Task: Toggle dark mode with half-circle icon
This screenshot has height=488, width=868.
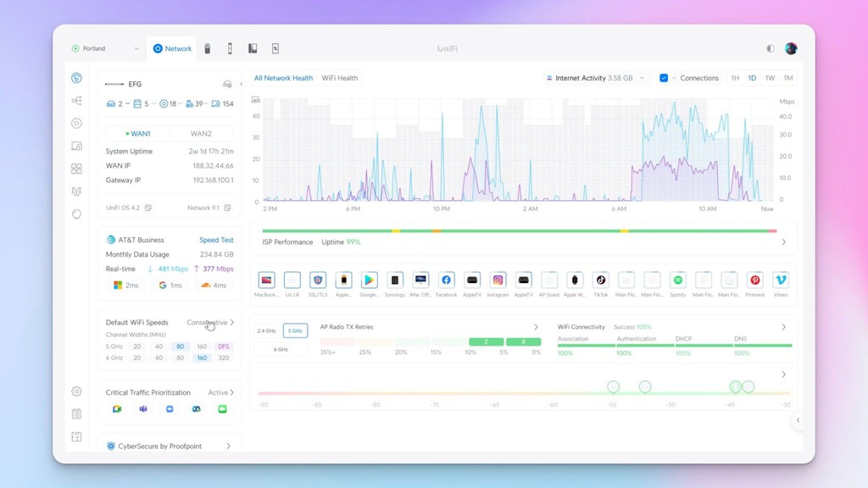Action: (x=772, y=48)
